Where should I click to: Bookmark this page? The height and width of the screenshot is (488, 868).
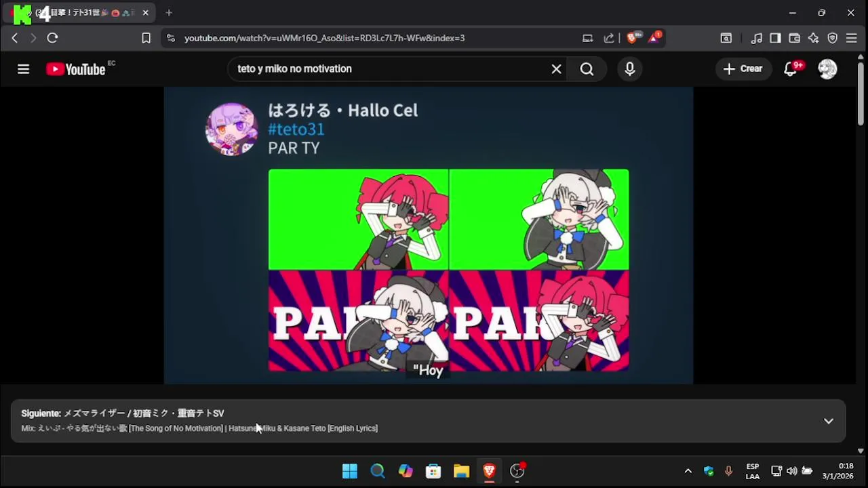(x=146, y=38)
